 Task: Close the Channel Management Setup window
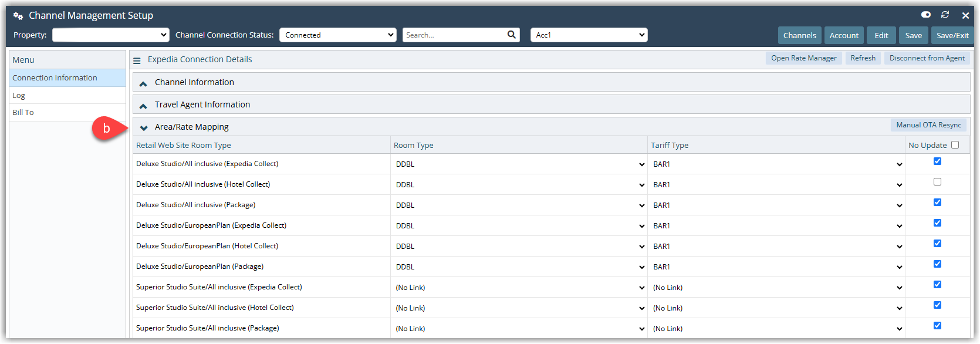[965, 15]
